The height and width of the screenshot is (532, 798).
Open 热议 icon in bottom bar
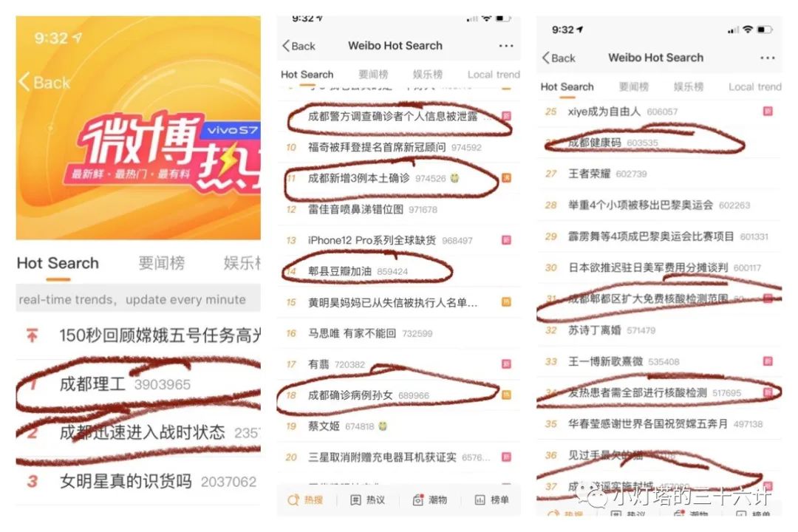[355, 500]
